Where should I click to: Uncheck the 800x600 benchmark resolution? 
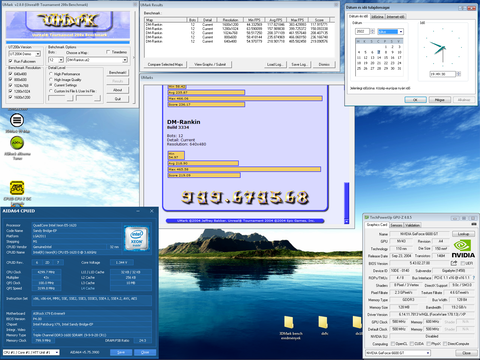click(x=10, y=80)
